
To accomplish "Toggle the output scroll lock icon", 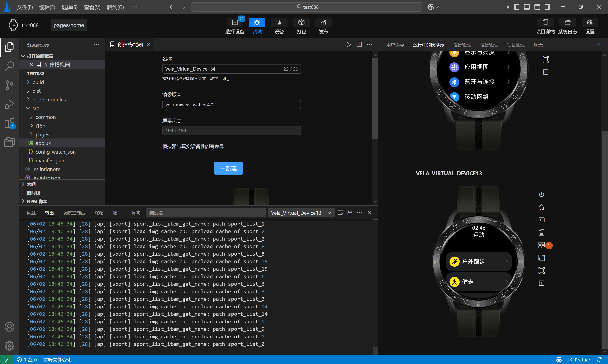I will 350,213.
